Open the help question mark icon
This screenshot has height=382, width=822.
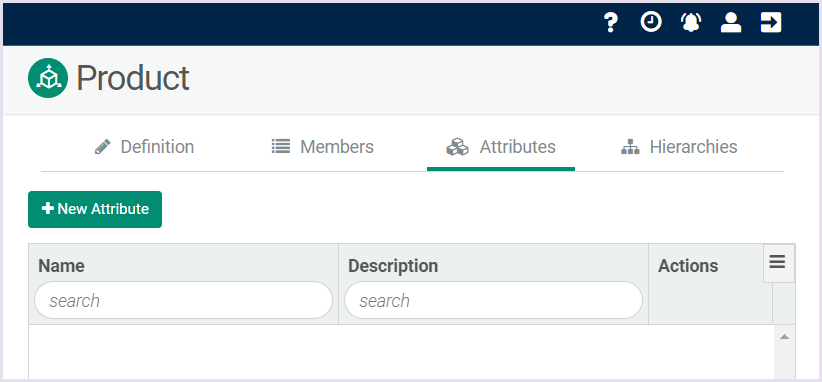611,23
